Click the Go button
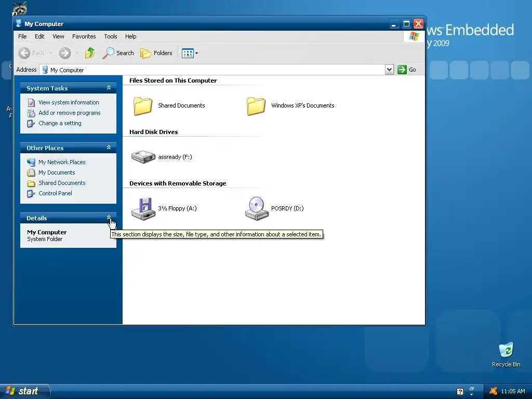The height and width of the screenshot is (399, 532). tap(407, 70)
